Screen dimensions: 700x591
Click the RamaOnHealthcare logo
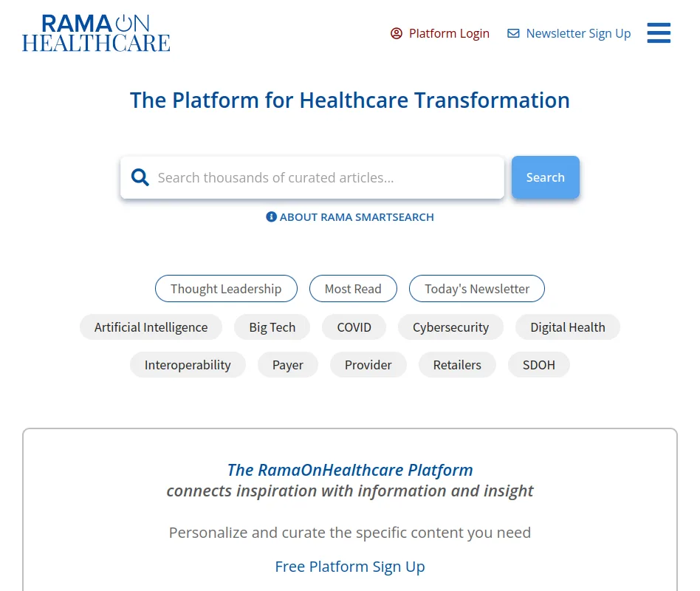[95, 33]
